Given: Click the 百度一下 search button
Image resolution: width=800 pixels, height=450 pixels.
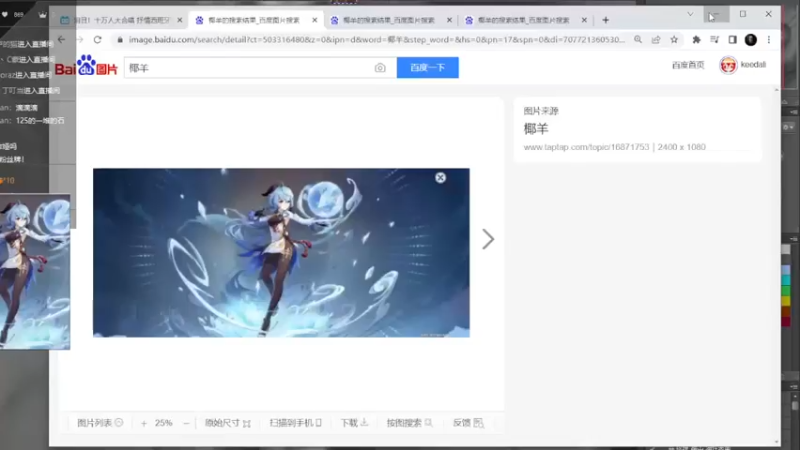Looking at the screenshot, I should pyautogui.click(x=428, y=68).
